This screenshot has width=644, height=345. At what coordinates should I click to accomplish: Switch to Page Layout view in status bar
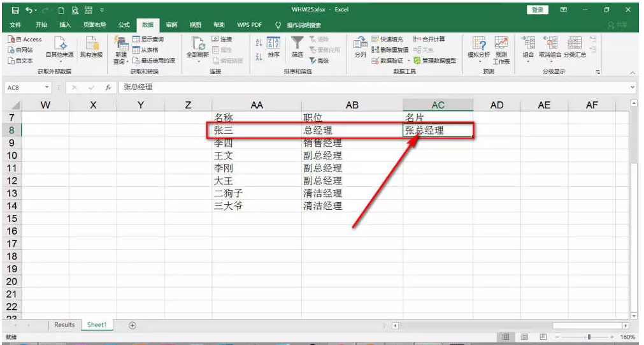tap(524, 337)
